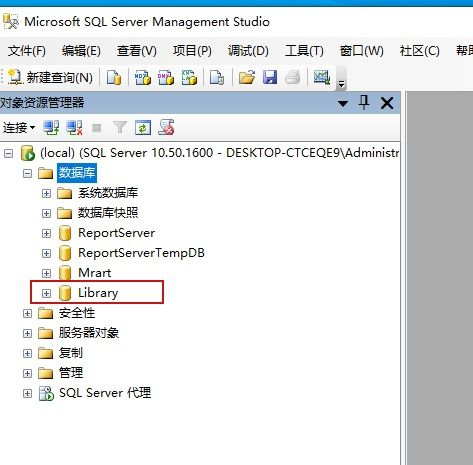Select the Mrart database
The image size is (473, 465).
95,273
